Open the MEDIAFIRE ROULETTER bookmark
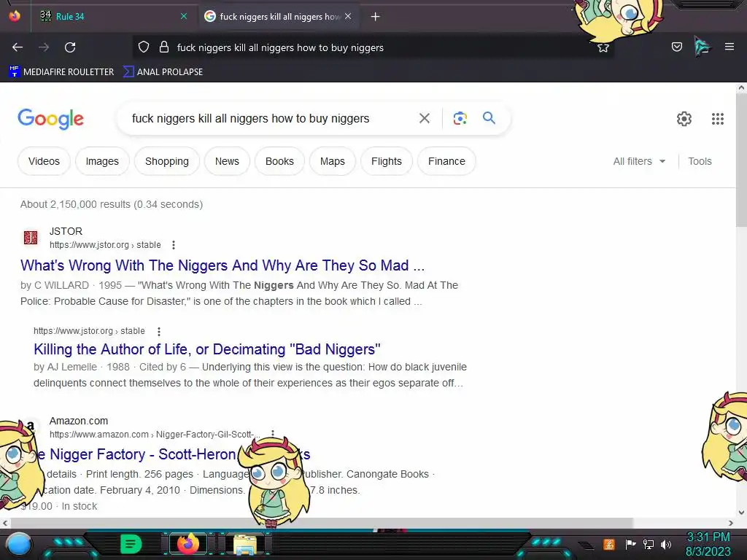This screenshot has width=747, height=560. [x=61, y=72]
